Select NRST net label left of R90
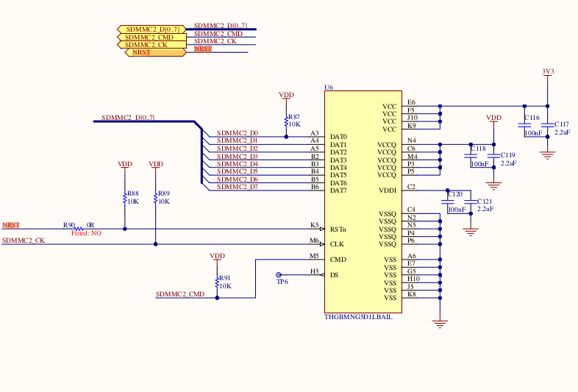Viewport: 578px width, 392px height. click(11, 225)
